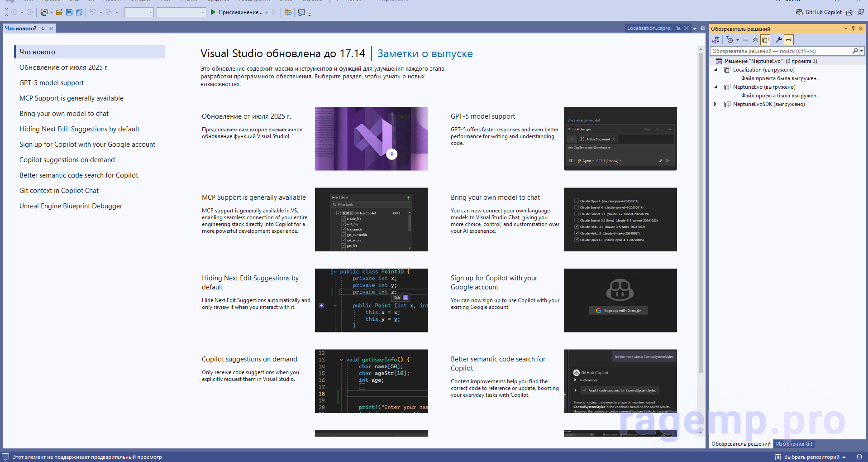868x462 pixels.
Task: Open the New Project dropdown arrow
Action: coord(51,12)
